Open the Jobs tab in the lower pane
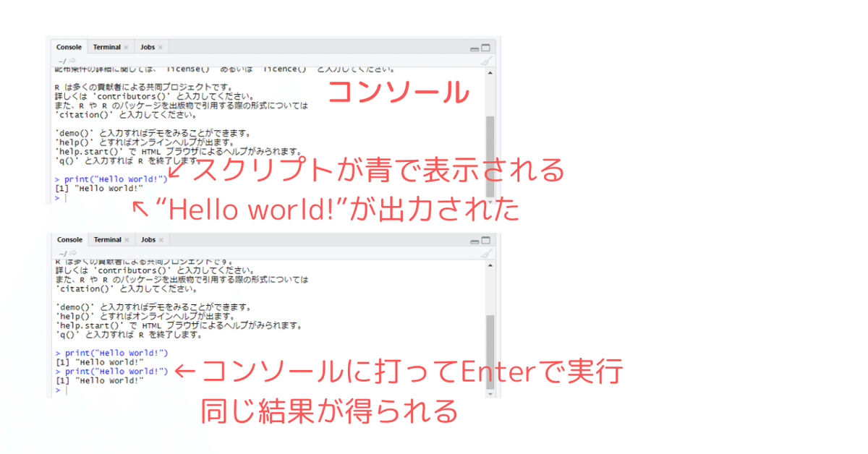 [147, 239]
